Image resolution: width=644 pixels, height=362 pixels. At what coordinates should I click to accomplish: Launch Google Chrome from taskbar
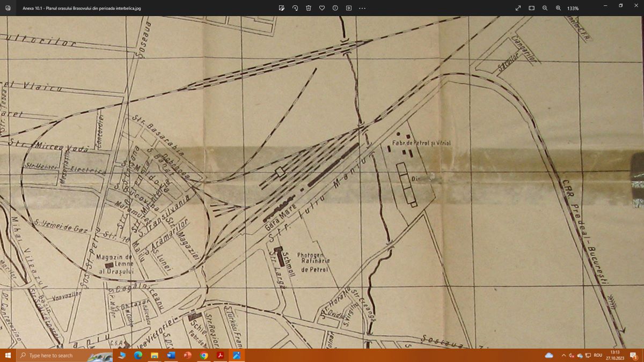pos(203,356)
